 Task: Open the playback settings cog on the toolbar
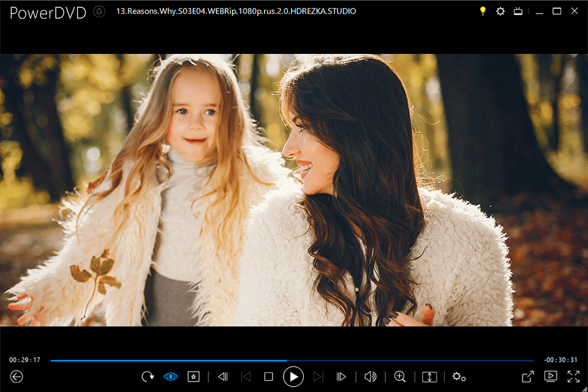(x=458, y=377)
